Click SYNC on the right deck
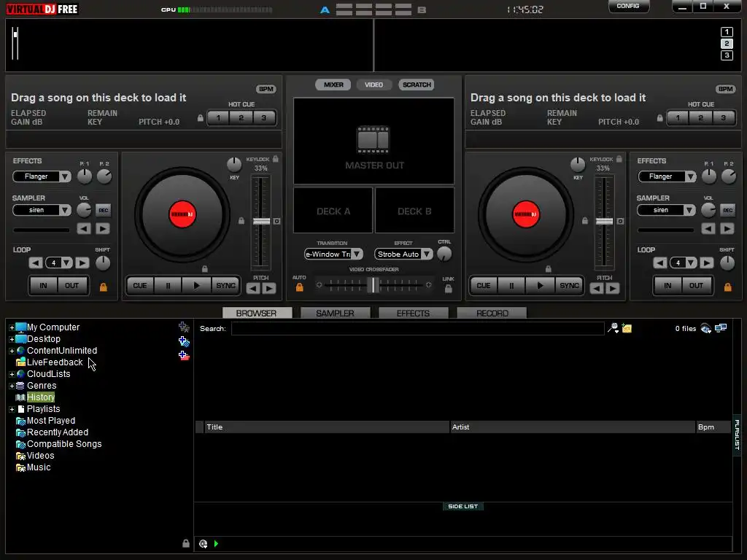747x560 pixels. click(569, 286)
